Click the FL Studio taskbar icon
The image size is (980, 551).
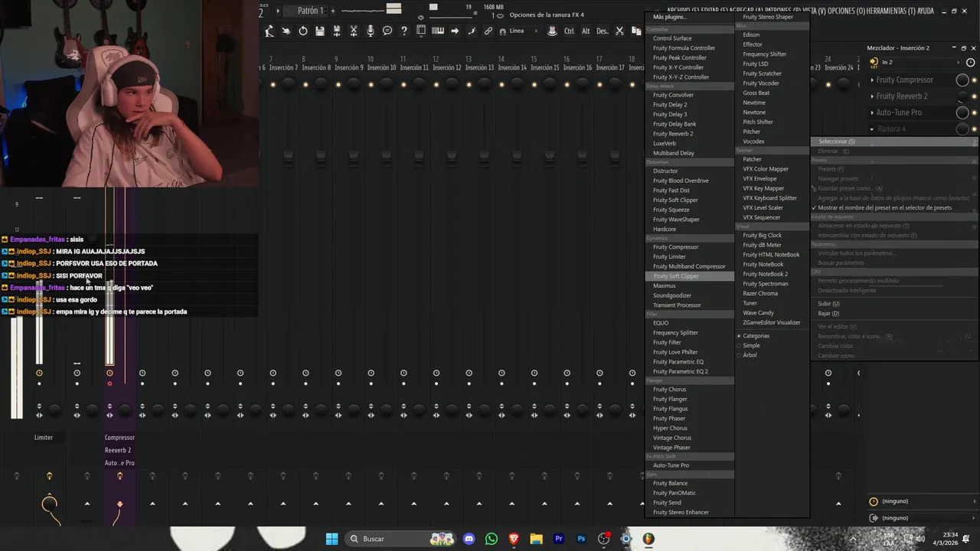pos(648,539)
